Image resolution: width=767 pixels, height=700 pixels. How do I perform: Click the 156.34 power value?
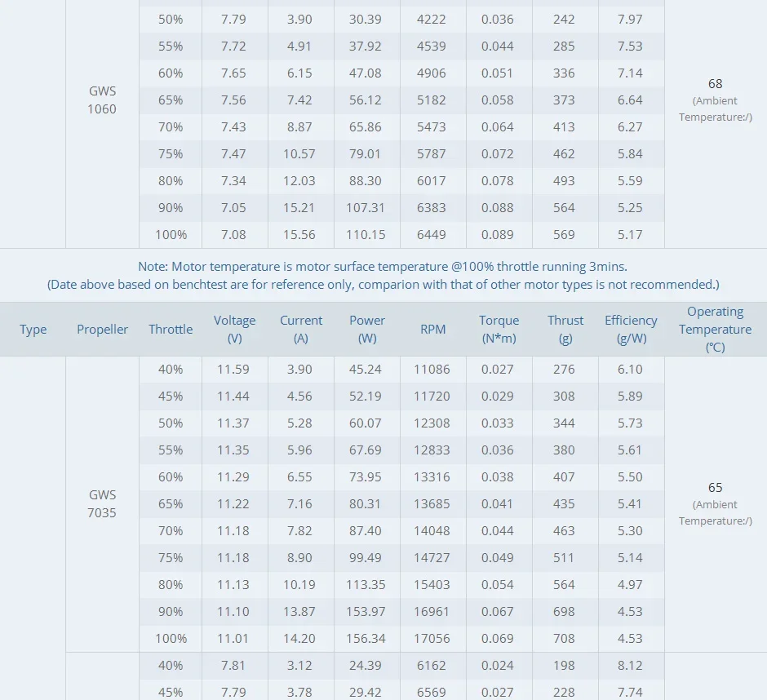point(366,638)
